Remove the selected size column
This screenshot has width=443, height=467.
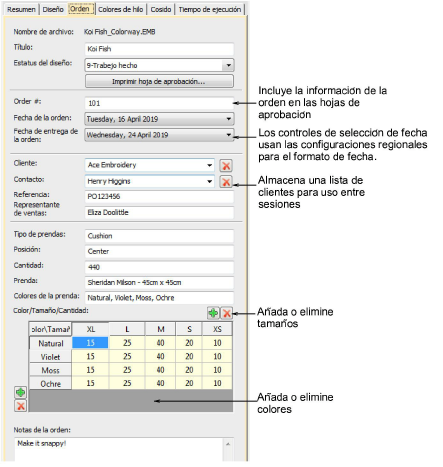coord(227,313)
